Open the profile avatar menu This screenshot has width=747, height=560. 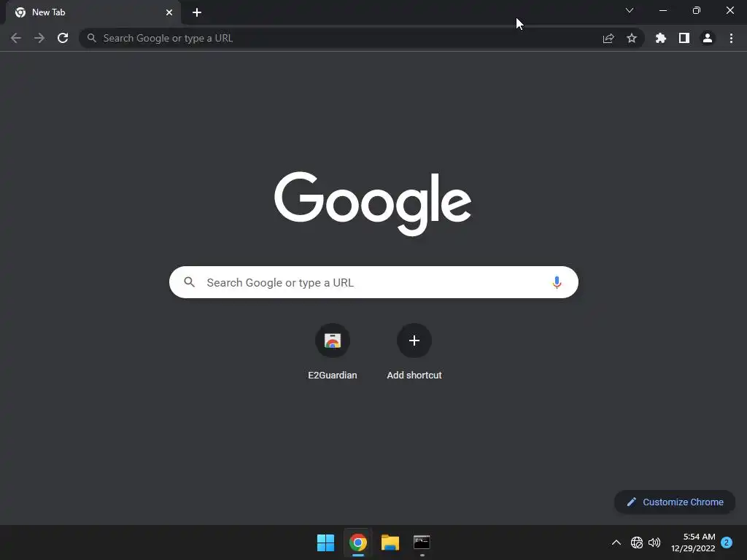(x=708, y=38)
